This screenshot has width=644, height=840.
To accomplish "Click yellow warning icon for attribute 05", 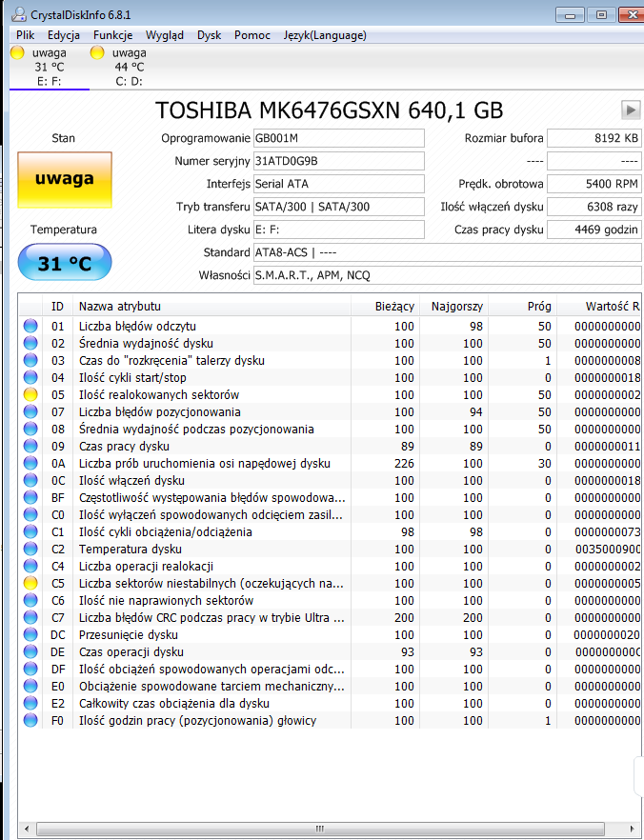I will pos(30,394).
